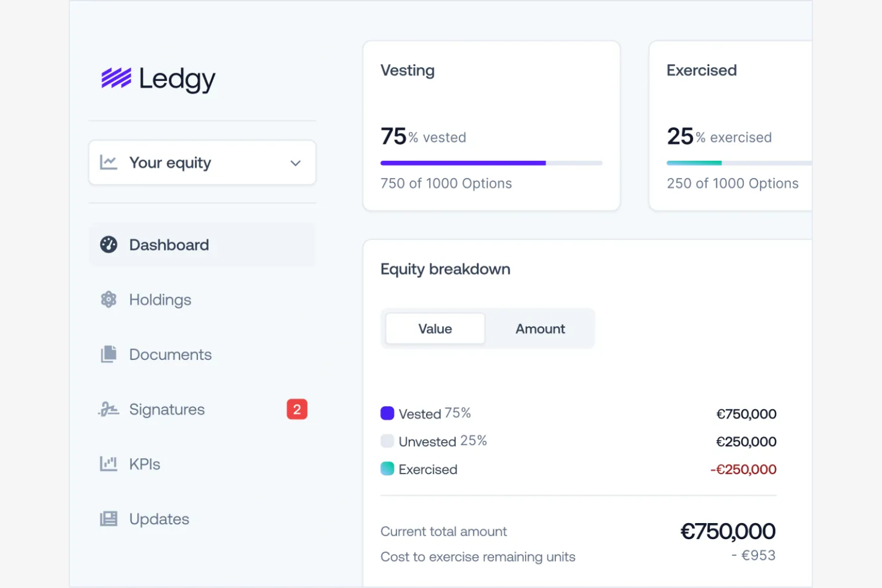Click the Updates newspaper icon
Viewport: 882px width, 588px height.
click(x=108, y=518)
